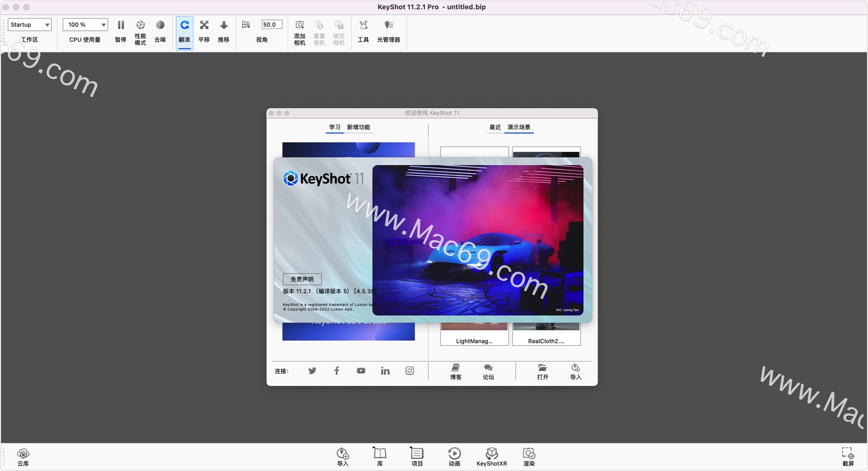Screen dimensions: 868x471
Task: Open the Cloud Library
Action: coord(23,457)
